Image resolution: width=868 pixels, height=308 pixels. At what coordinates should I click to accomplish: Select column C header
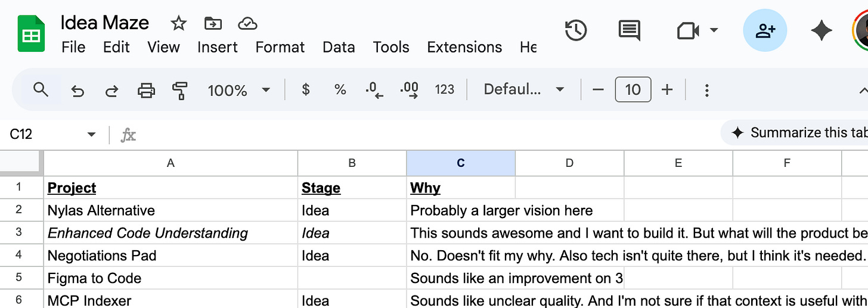coord(461,163)
